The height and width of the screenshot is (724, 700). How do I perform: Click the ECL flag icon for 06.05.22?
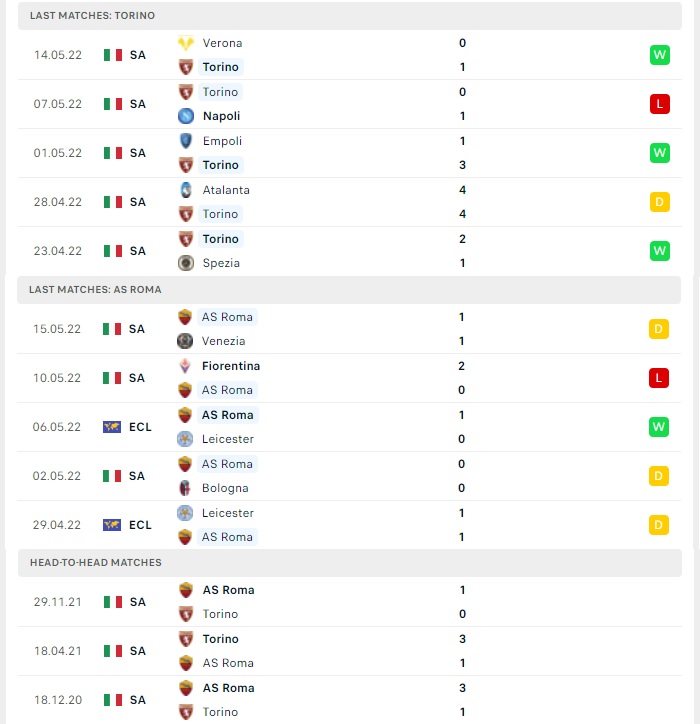coord(112,427)
